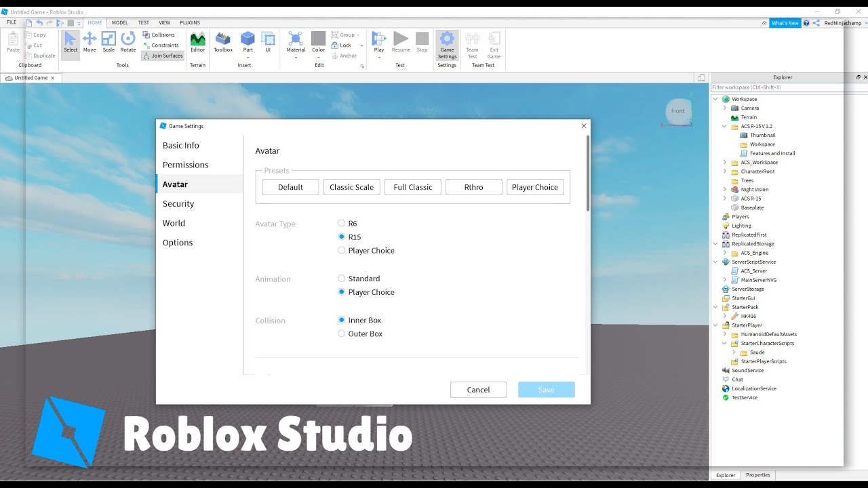This screenshot has height=488, width=868.
Task: Activate the Move tool
Action: (x=90, y=42)
